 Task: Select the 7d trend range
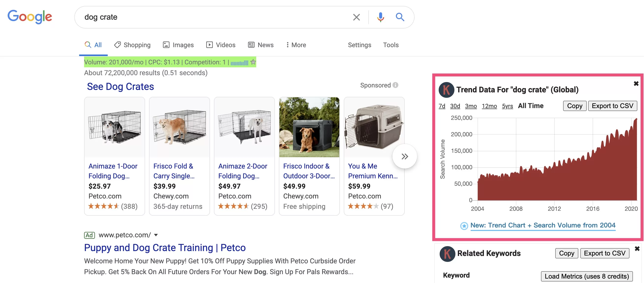coord(442,106)
